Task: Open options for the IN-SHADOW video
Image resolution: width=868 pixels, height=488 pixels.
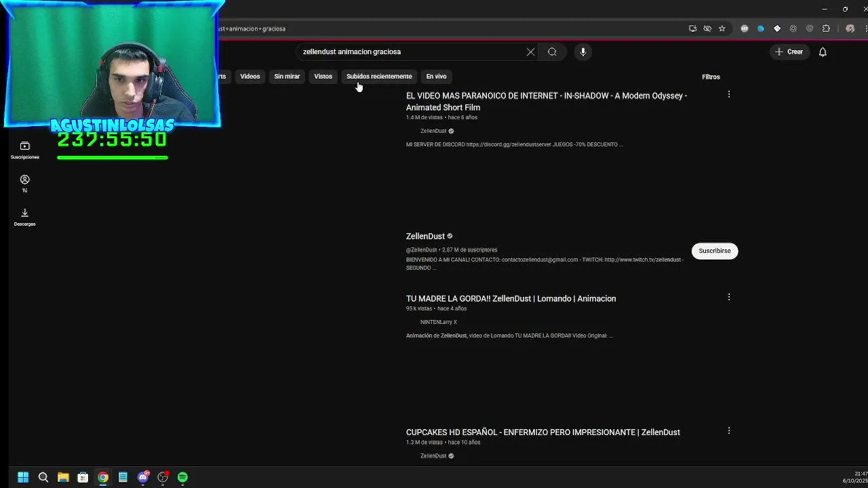Action: pyautogui.click(x=729, y=95)
